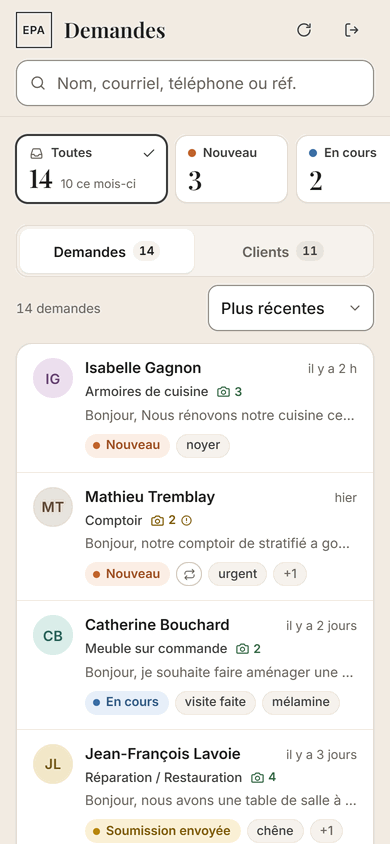Image resolution: width=390 pixels, height=844 pixels.
Task: Click the En cours badge on Catherine Bouchard's row
Action: (x=126, y=702)
